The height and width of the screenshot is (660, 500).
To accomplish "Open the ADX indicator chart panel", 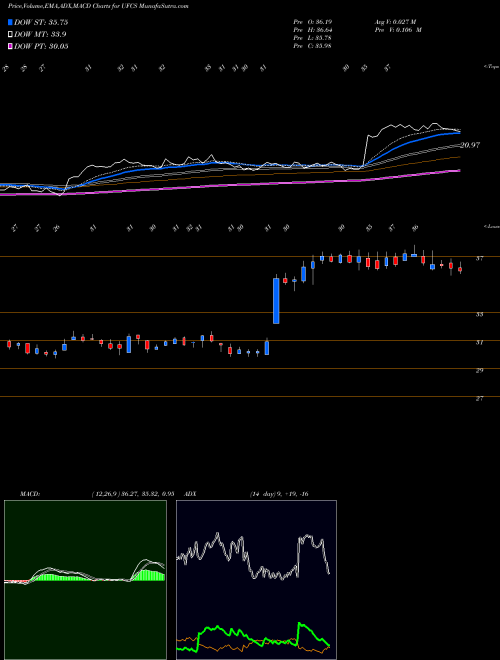I will coord(256,580).
